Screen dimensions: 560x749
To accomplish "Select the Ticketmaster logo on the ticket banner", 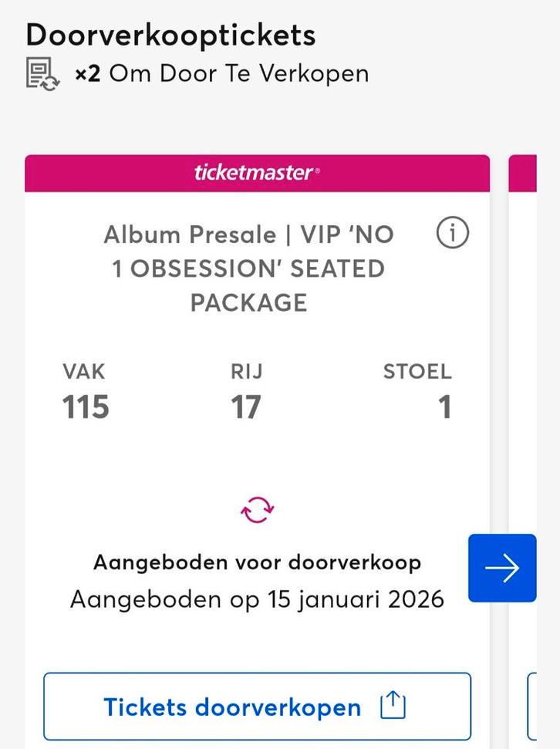I will (258, 173).
